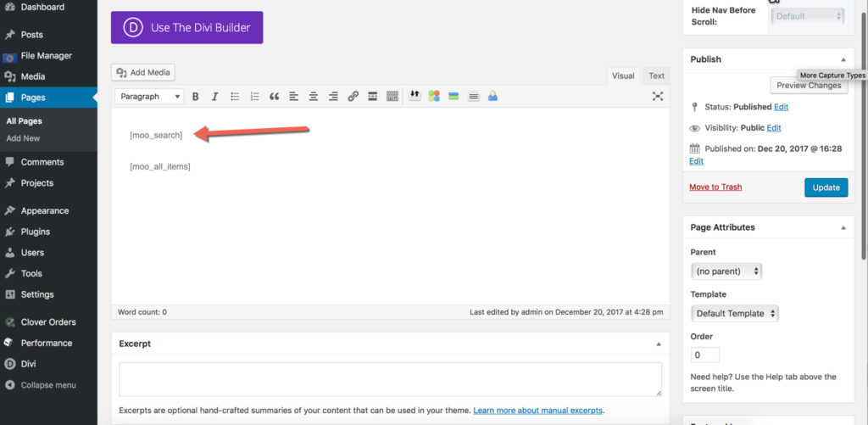Apply blockquote formatting
The width and height of the screenshot is (868, 425).
[x=274, y=97]
